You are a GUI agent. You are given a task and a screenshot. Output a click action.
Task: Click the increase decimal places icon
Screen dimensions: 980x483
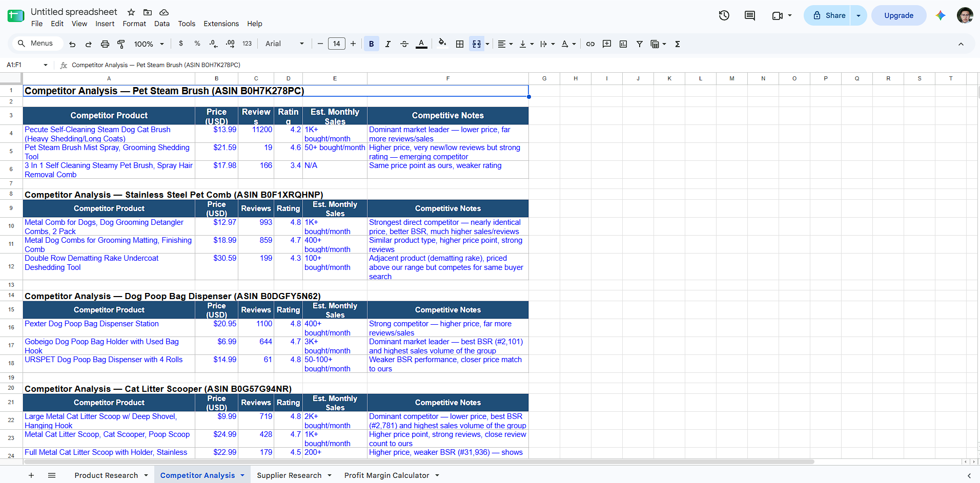pos(231,44)
